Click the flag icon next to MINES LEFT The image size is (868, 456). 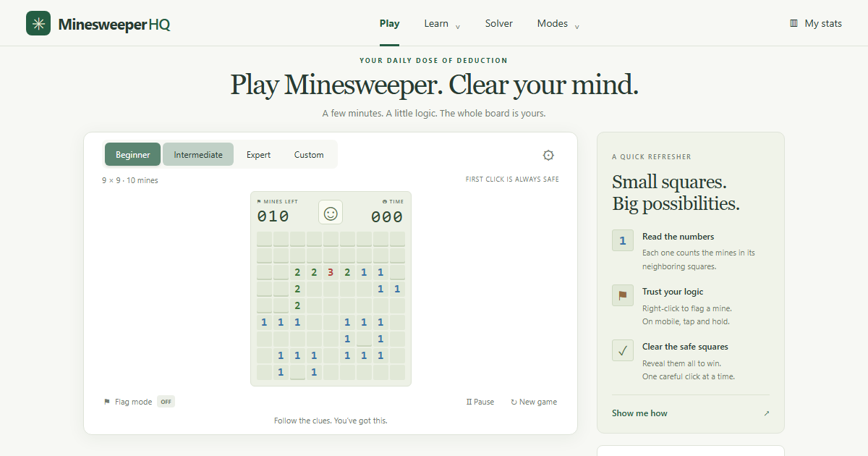tap(259, 202)
